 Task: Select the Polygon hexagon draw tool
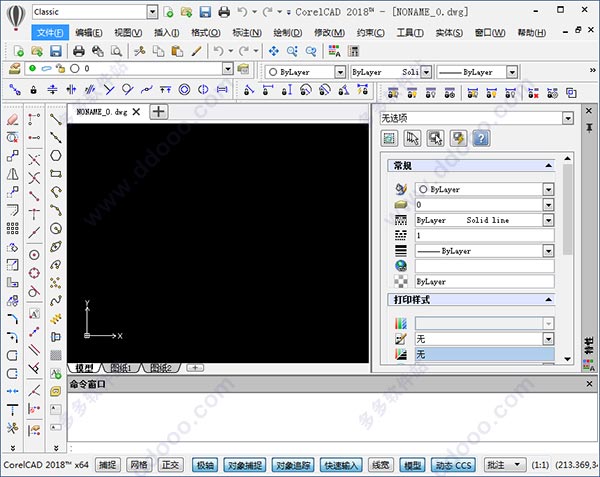click(x=56, y=155)
